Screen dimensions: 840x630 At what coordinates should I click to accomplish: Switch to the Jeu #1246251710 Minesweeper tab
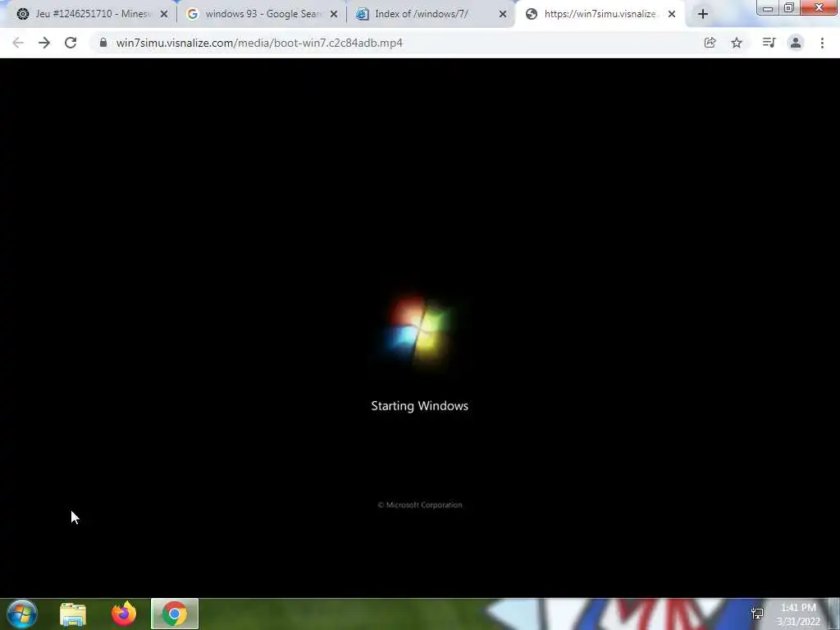tap(91, 14)
